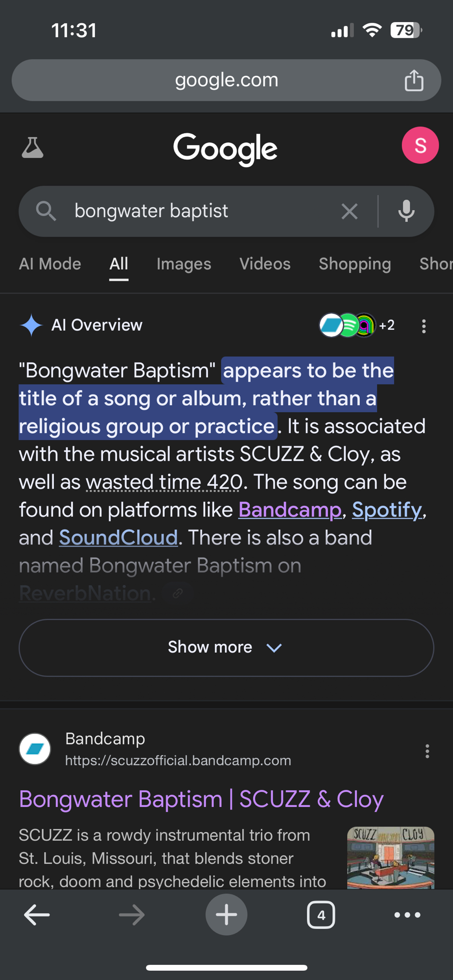Image resolution: width=453 pixels, height=980 pixels.
Task: Switch to AI Mode tab
Action: pos(50,264)
